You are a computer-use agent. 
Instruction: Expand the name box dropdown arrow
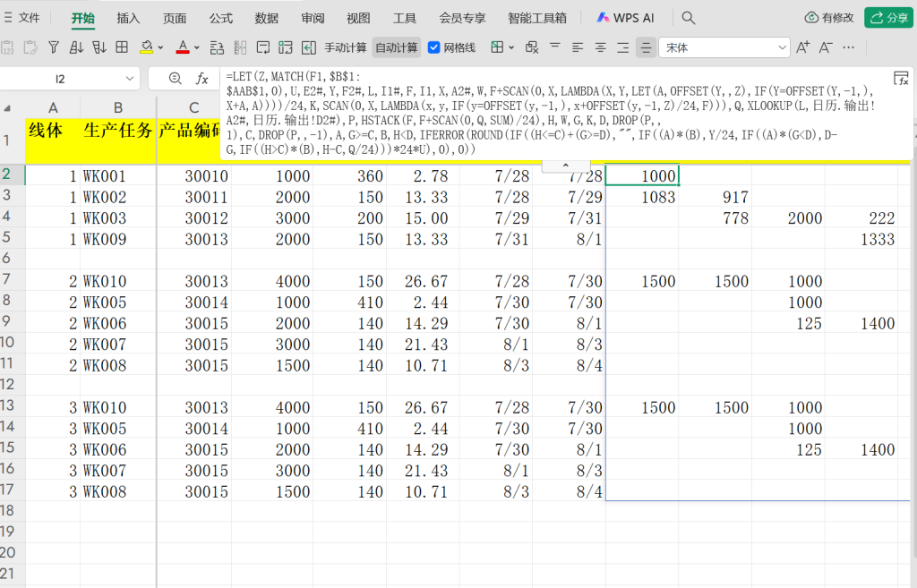[129, 79]
